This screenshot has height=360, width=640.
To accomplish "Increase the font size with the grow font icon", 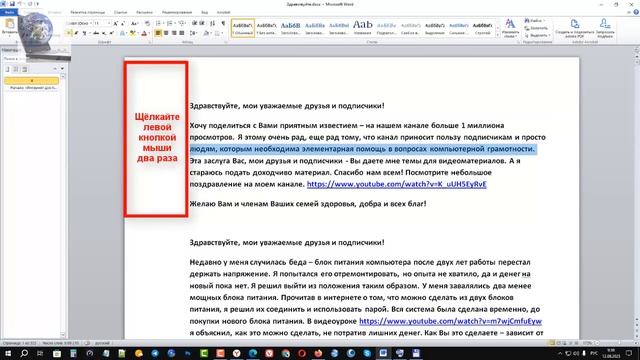I will click(x=116, y=23).
